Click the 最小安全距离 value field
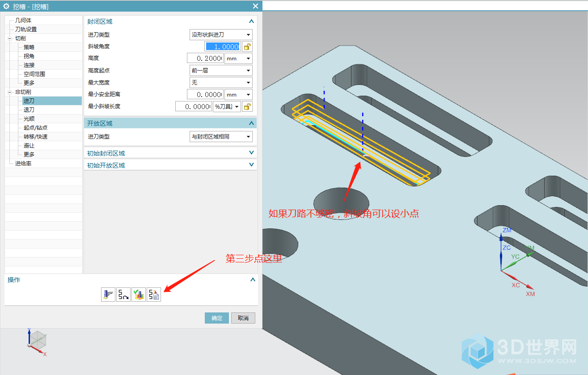Viewport: 588px width, 375px height. pyautogui.click(x=205, y=94)
